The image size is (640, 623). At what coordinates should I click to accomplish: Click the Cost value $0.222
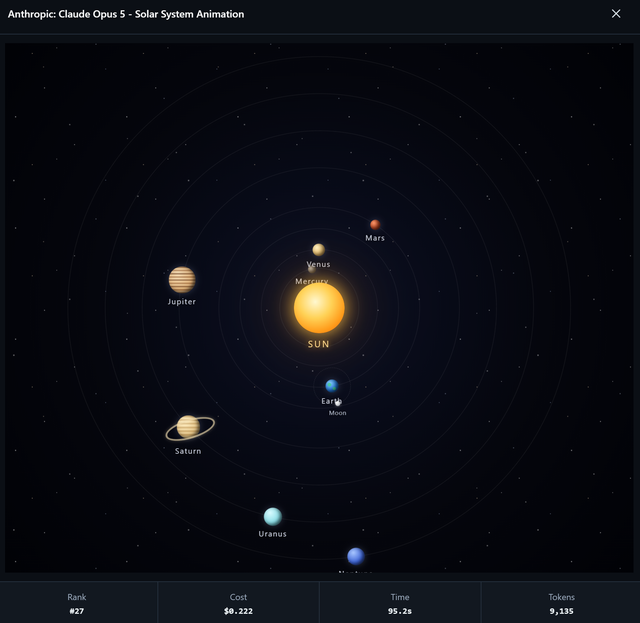pyautogui.click(x=238, y=611)
